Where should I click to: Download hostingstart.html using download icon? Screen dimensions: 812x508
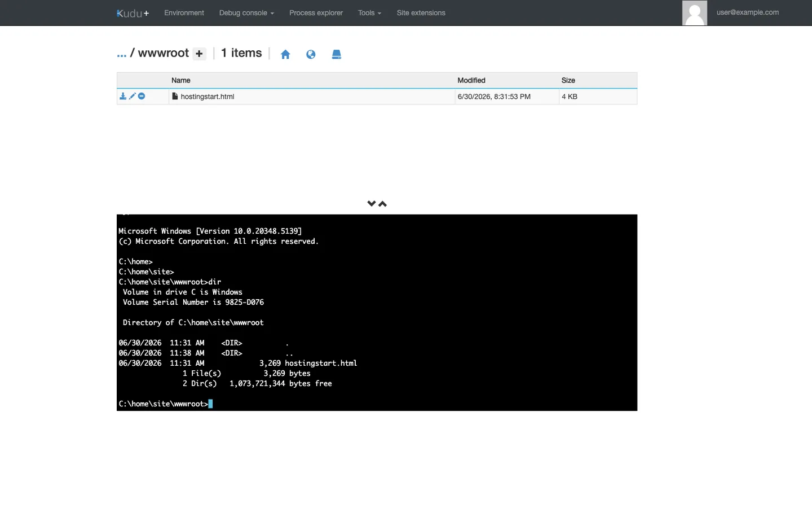pos(123,96)
